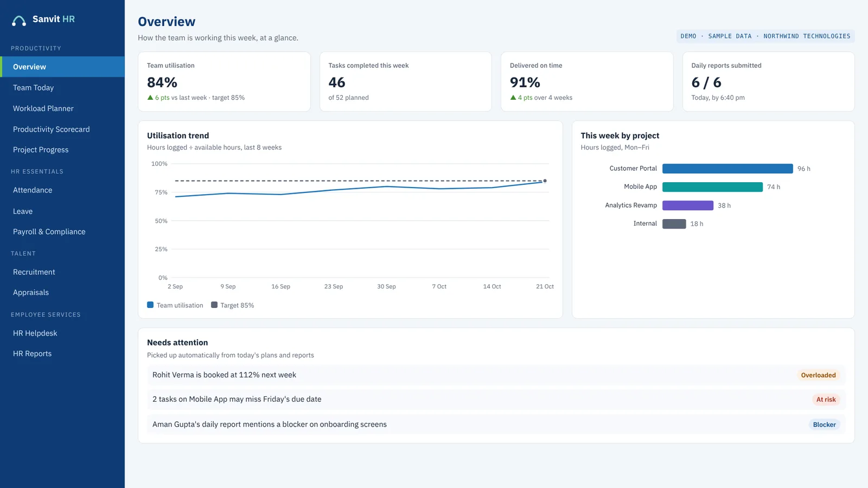Click the DEMO SAMPLE DATA Northwind Technologies tag
This screenshot has width=868, height=488.
[x=765, y=36]
